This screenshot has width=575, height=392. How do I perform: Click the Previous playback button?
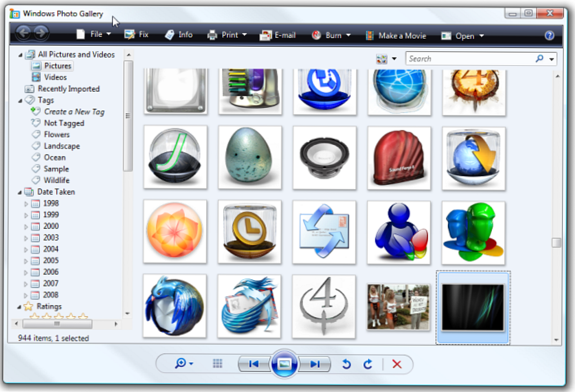[x=254, y=364]
